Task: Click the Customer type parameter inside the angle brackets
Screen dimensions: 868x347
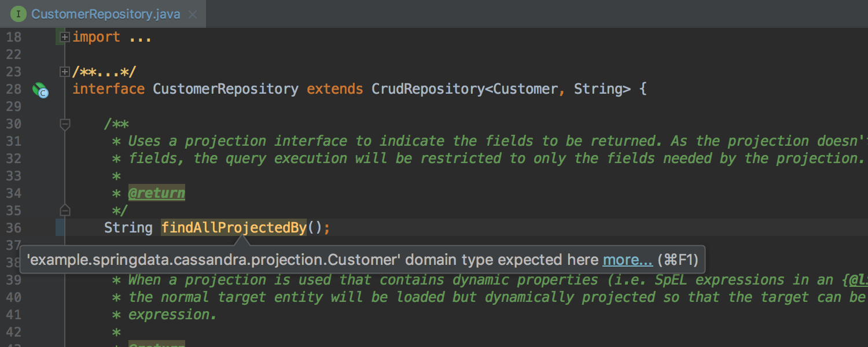Action: [x=525, y=89]
